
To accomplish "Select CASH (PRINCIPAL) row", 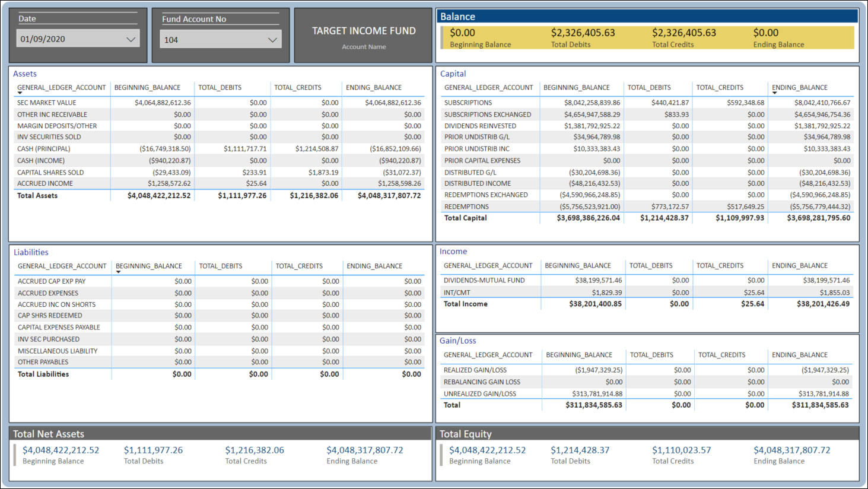I will click(220, 149).
